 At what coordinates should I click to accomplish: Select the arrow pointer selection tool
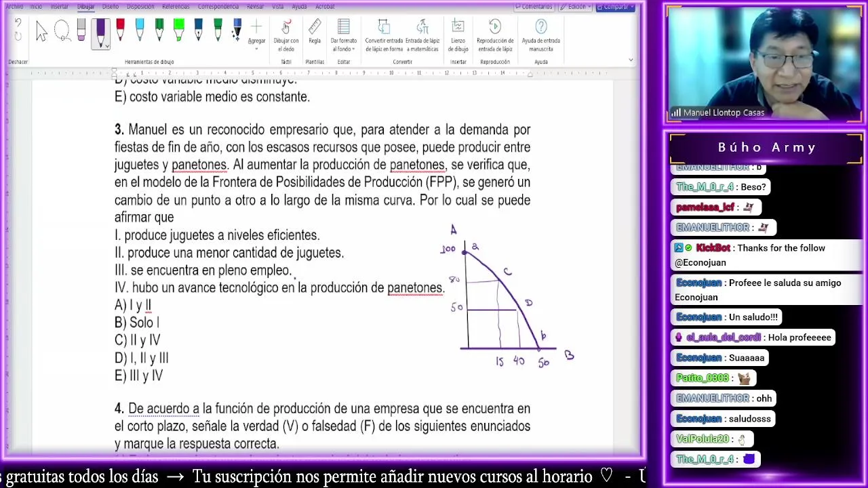coord(42,31)
